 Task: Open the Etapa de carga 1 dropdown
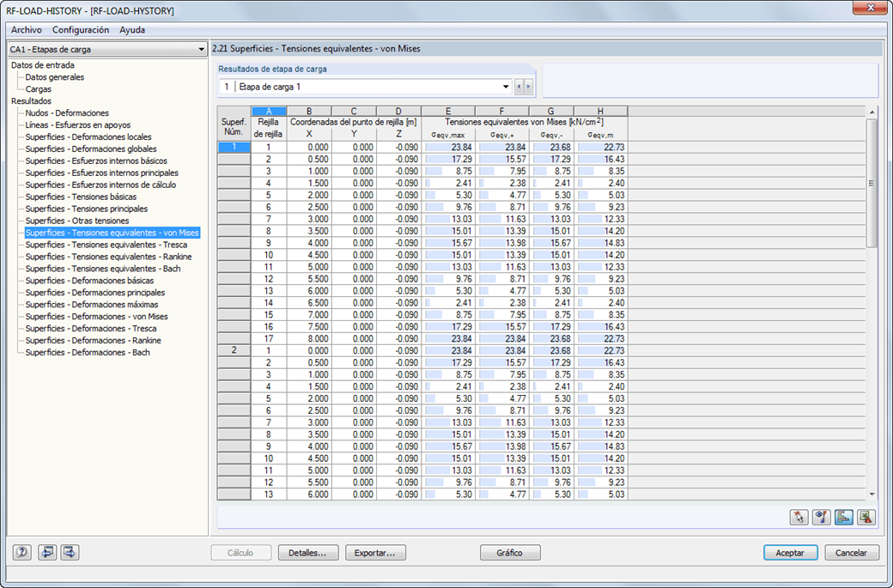pos(505,86)
